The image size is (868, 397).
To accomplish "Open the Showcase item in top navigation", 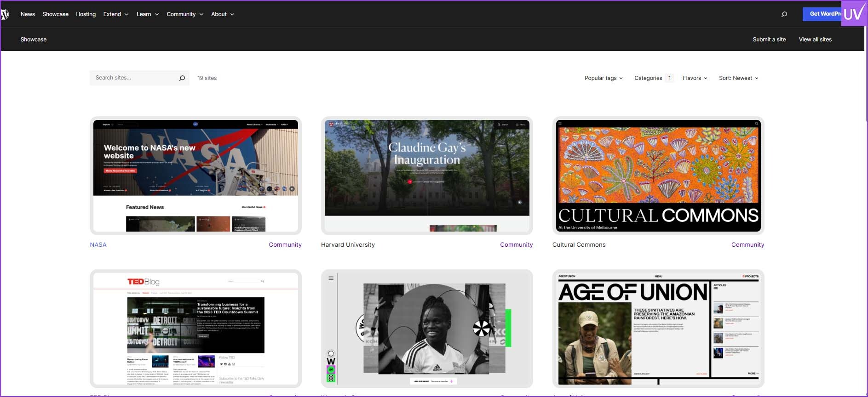I will (55, 14).
